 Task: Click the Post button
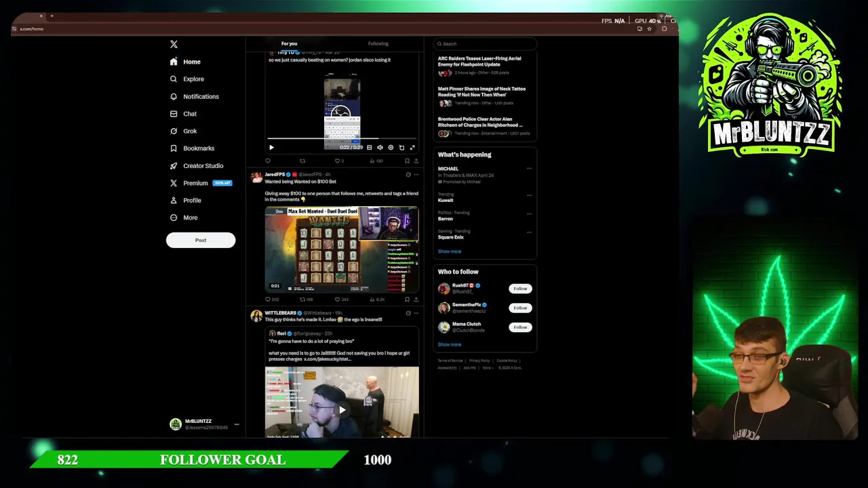201,240
